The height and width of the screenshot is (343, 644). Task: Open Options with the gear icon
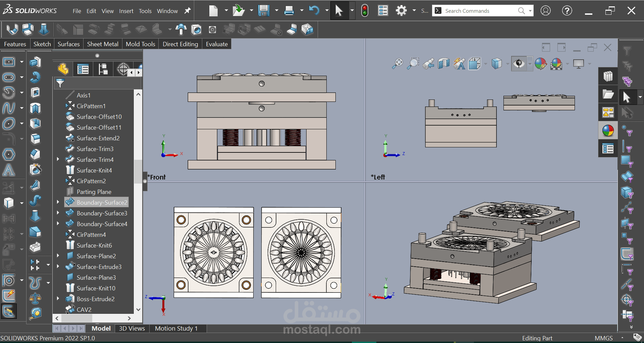pos(401,11)
